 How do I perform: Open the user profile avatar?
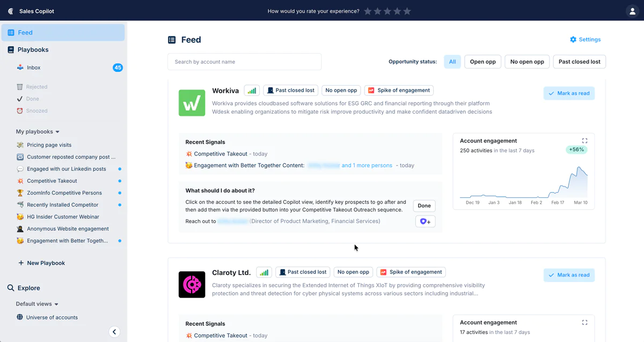(x=632, y=11)
